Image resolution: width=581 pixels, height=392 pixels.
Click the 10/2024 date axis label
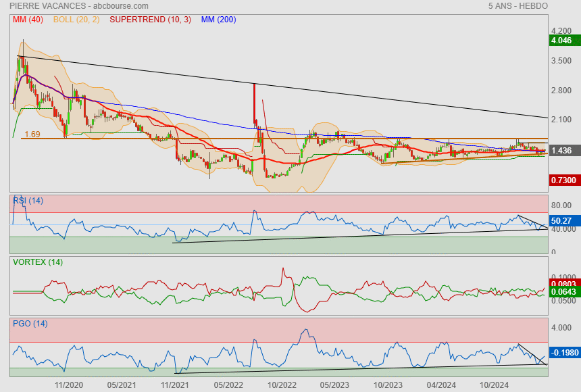pyautogui.click(x=495, y=385)
